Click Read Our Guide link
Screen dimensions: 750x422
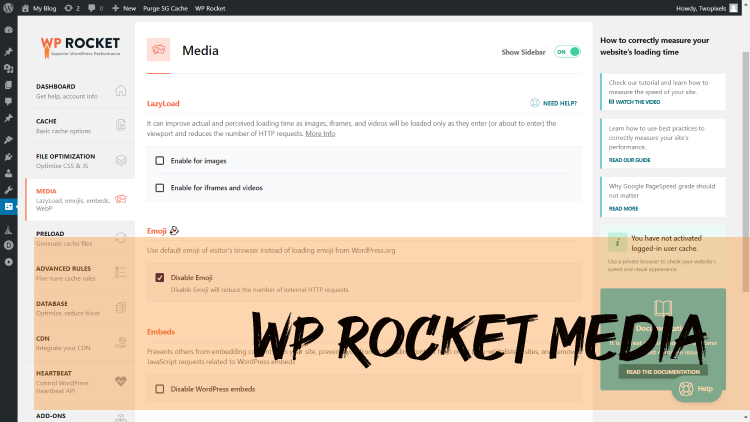pyautogui.click(x=629, y=160)
